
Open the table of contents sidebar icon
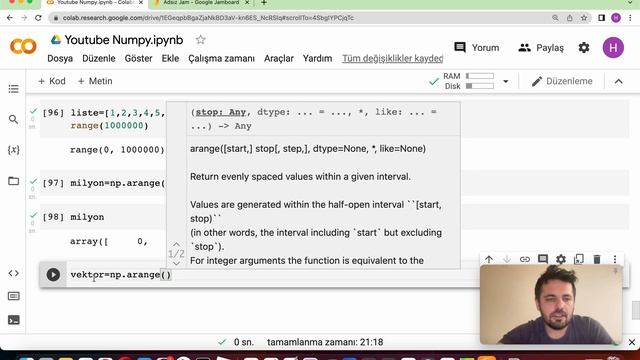point(13,89)
